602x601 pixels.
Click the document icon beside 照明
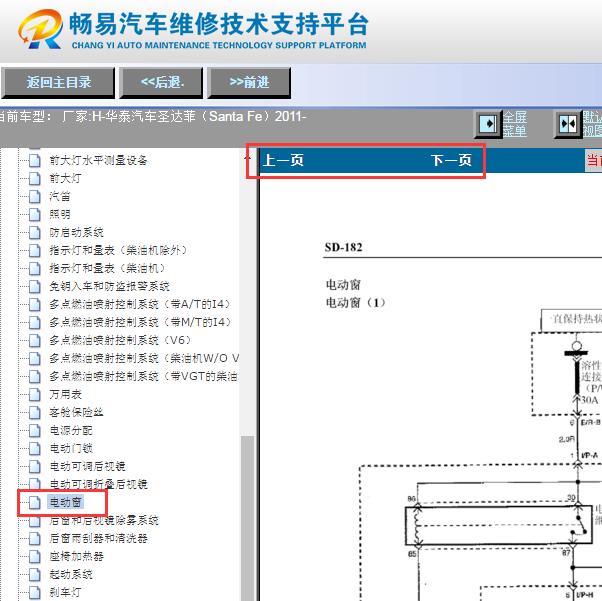(35, 214)
